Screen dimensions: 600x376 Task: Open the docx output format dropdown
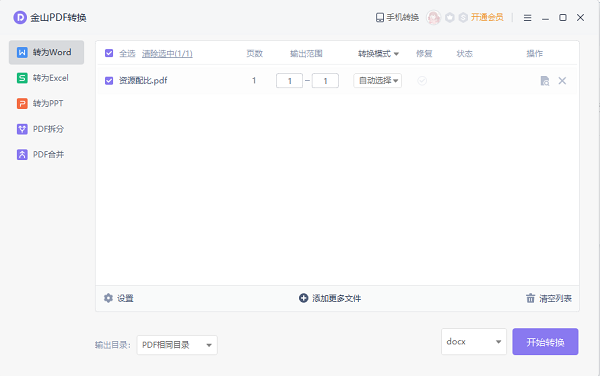point(474,342)
